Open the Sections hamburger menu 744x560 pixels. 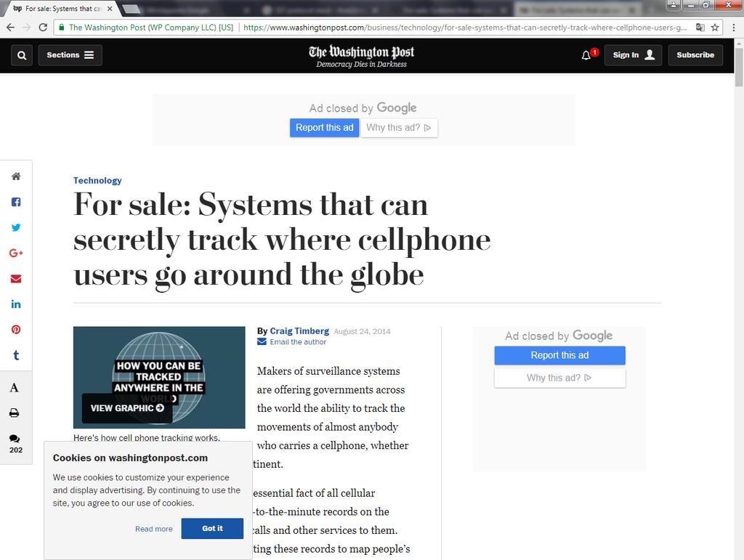pyautogui.click(x=70, y=55)
